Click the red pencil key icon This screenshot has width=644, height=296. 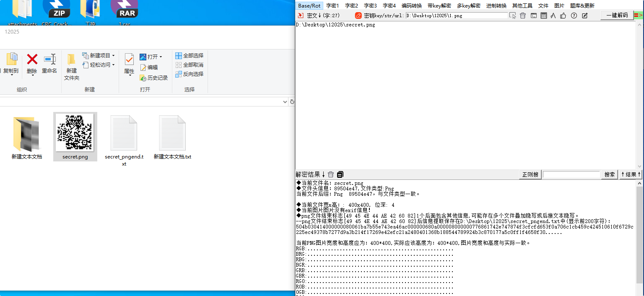(358, 16)
